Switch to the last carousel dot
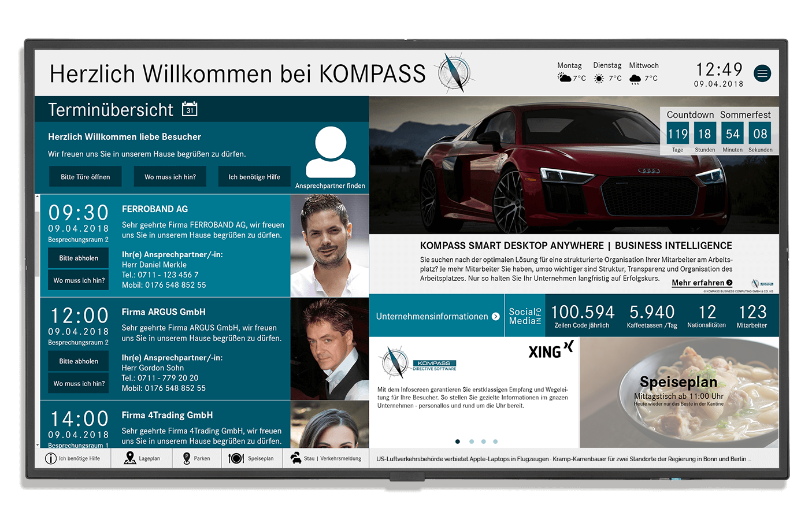The width and height of the screenshot is (812, 519). pos(495,442)
